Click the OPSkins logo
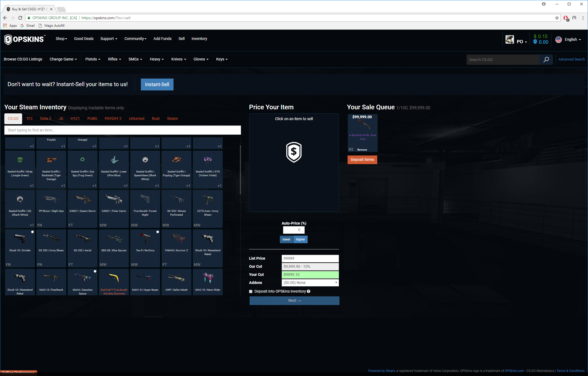 [25, 39]
